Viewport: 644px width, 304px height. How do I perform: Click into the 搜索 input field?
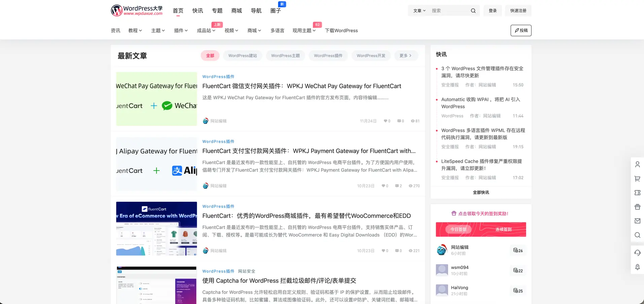(x=449, y=11)
